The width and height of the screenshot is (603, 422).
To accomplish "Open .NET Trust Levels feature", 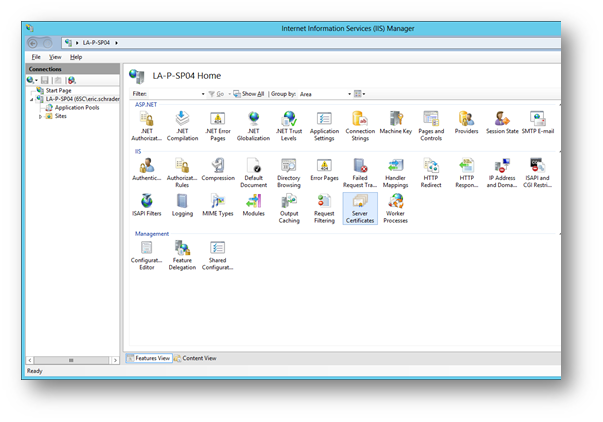I will [289, 125].
